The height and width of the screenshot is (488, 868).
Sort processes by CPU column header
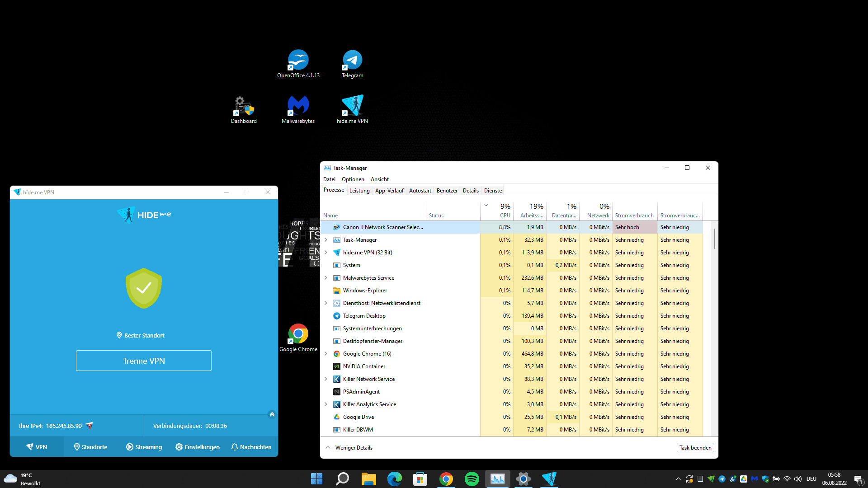(497, 211)
